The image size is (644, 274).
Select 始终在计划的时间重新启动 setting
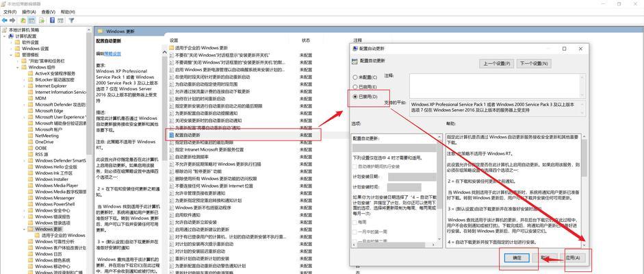[x=200, y=99]
